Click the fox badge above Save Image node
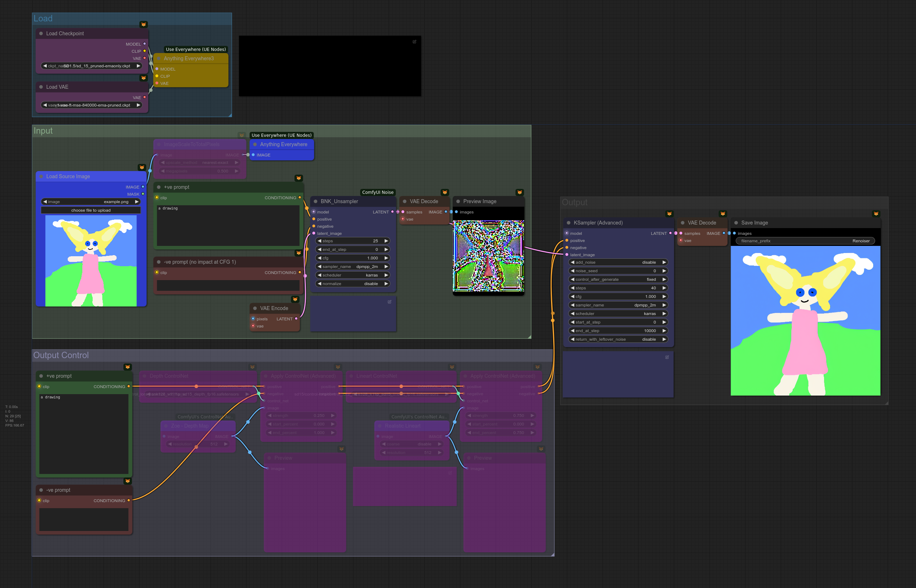Image resolution: width=916 pixels, height=588 pixels. (x=876, y=214)
